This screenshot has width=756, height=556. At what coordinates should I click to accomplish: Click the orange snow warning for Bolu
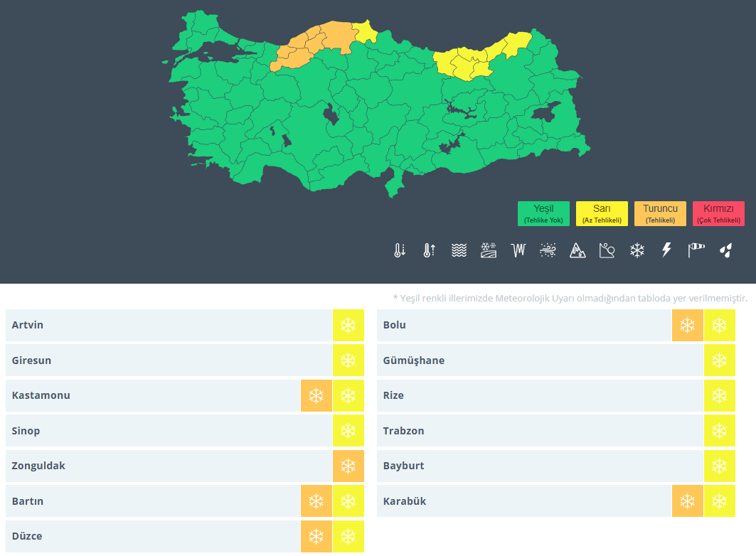point(687,326)
